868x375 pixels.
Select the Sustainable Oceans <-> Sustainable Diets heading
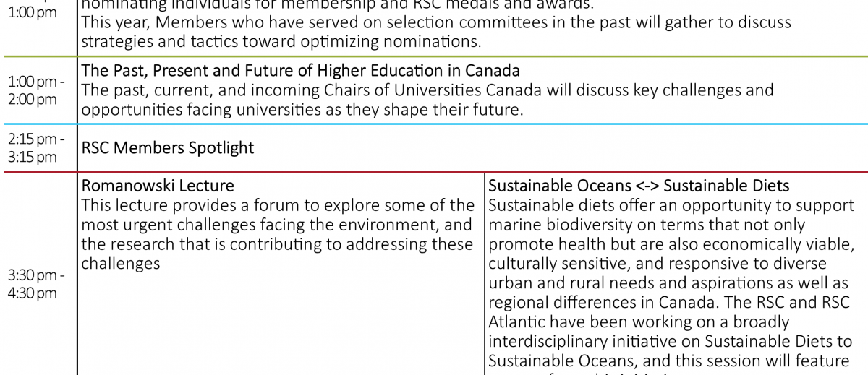click(x=639, y=186)
